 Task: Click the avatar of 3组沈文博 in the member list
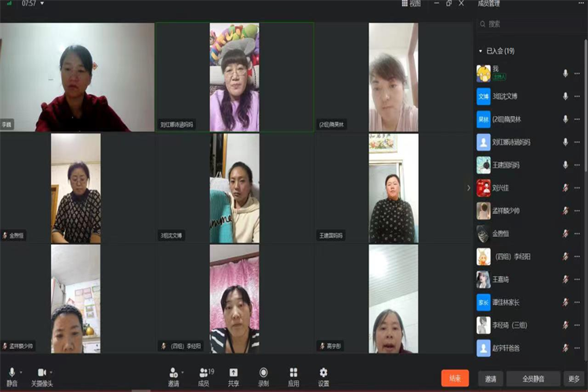pos(484,96)
